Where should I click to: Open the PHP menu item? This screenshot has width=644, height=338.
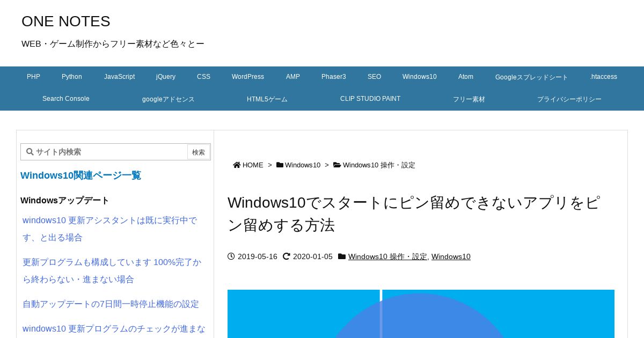point(33,77)
